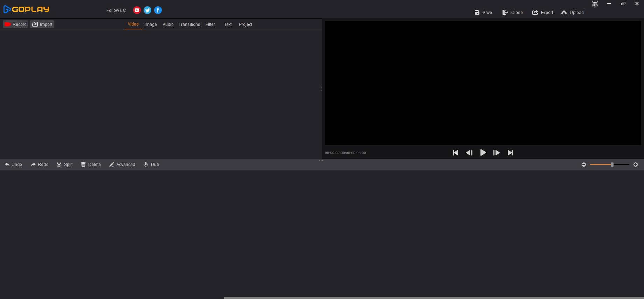Select the Audio tab
The image size is (644, 299).
click(x=168, y=25)
